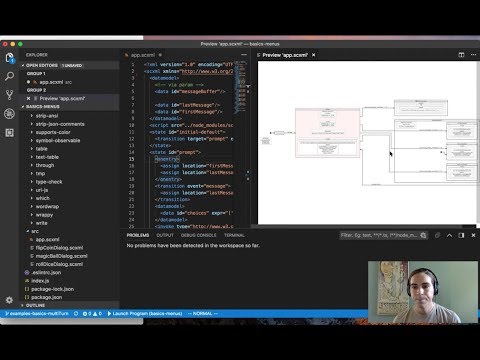Expand the text-table folder
Image resolution: width=480 pixels, height=360 pixels.
pyautogui.click(x=47, y=157)
